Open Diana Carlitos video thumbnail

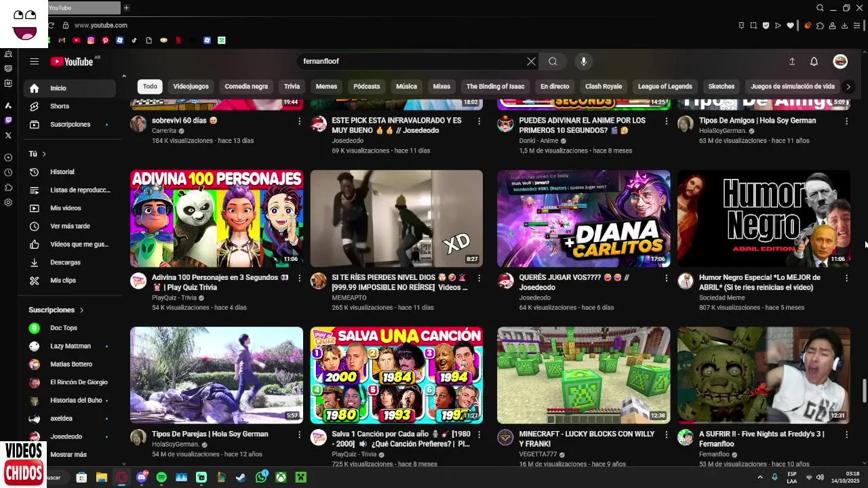(x=584, y=218)
